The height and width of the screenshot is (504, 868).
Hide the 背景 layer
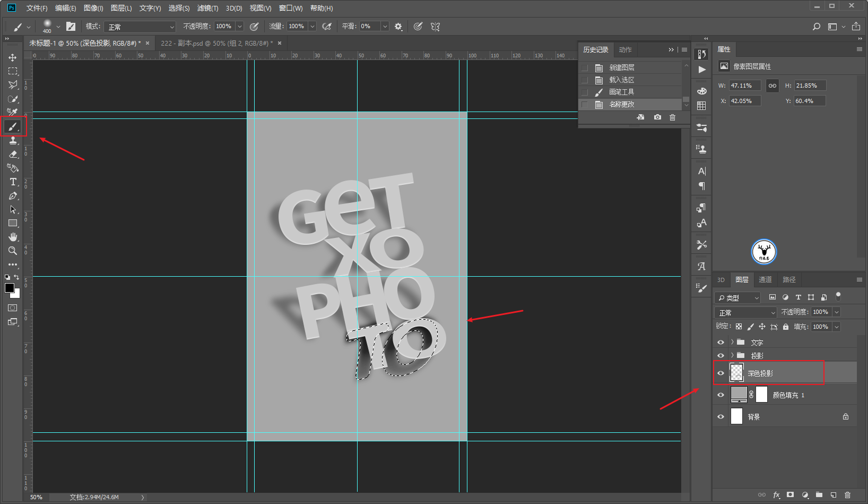pos(721,416)
